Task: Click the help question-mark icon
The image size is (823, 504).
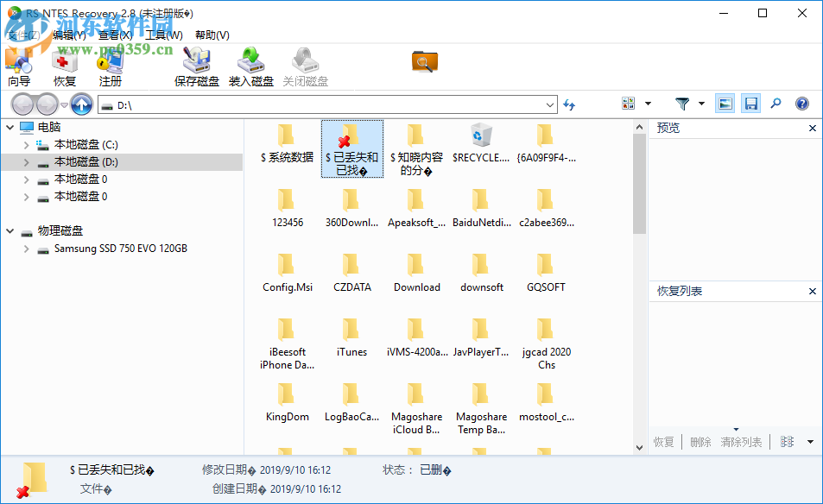Action: pos(802,103)
